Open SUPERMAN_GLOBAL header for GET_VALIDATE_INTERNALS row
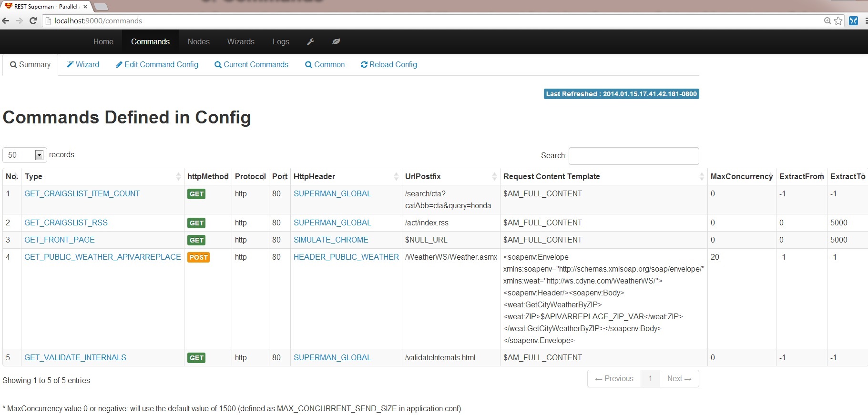This screenshot has width=868, height=415. pyautogui.click(x=332, y=357)
